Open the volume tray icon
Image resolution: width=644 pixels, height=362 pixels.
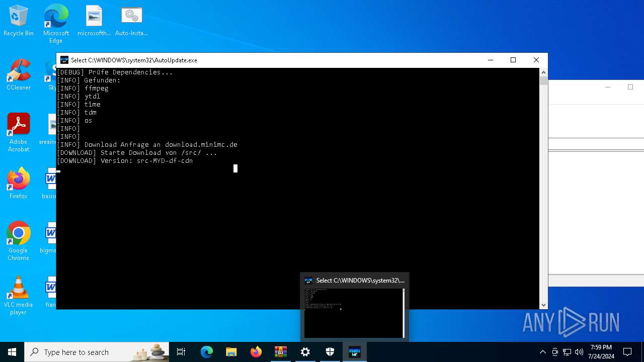pos(579,352)
